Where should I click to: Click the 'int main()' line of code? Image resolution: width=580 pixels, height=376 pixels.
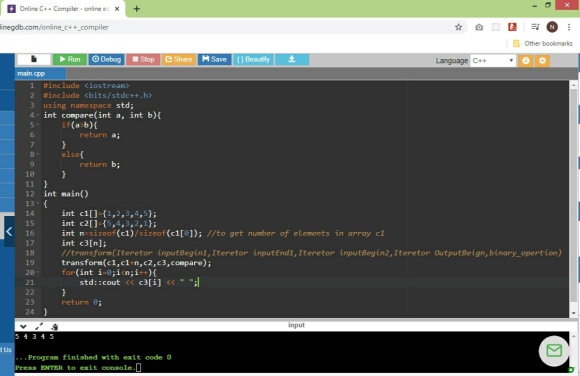(x=66, y=194)
